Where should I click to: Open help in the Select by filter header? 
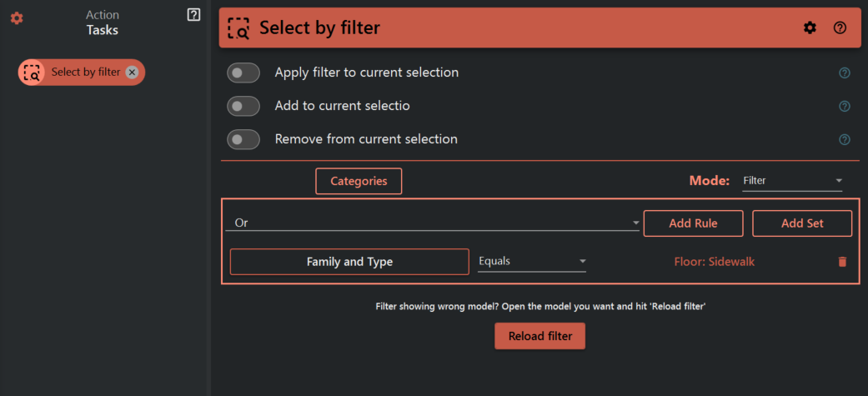840,28
